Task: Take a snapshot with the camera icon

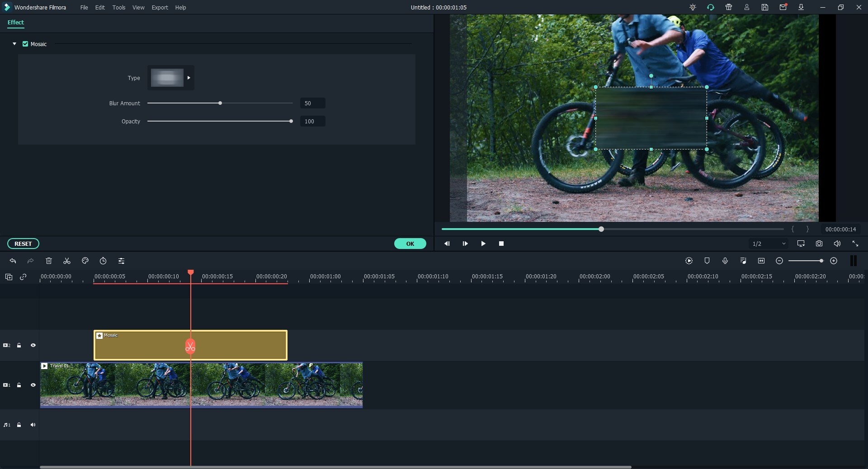Action: click(819, 244)
